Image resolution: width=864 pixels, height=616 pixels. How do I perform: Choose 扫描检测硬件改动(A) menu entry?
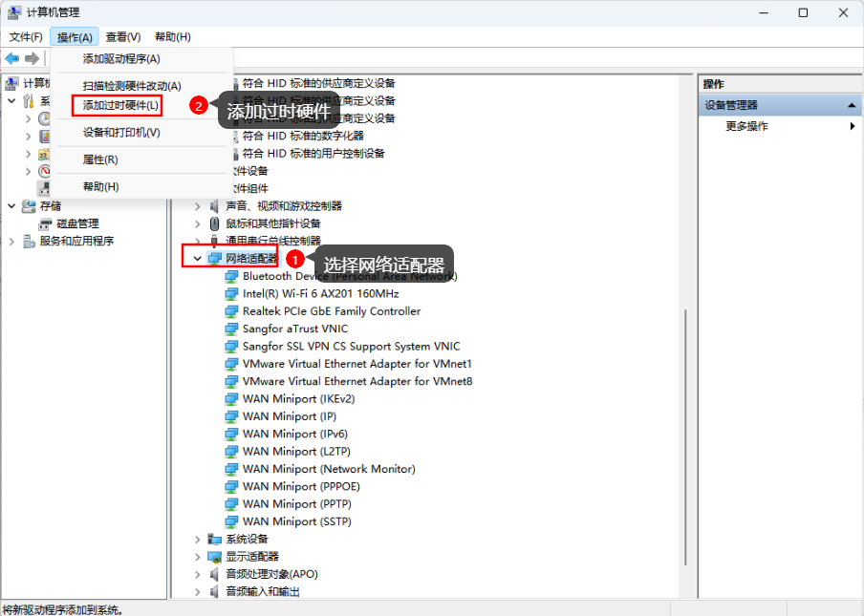132,86
